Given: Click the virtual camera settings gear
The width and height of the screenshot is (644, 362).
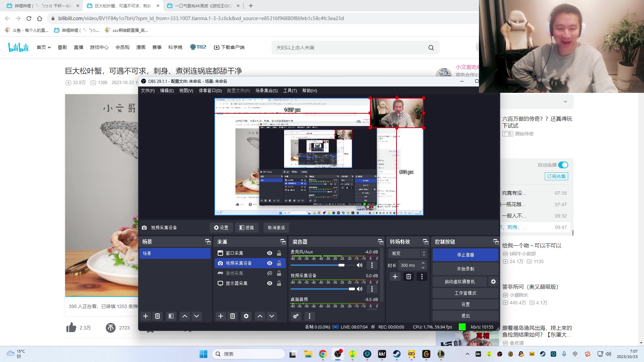Looking at the screenshot, I should point(493,282).
